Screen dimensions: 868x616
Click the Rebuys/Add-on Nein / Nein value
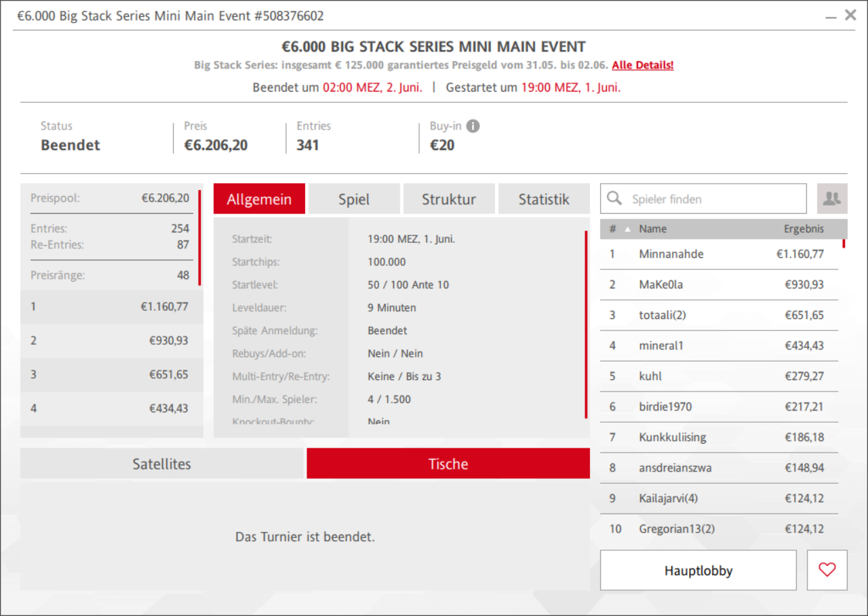[395, 353]
